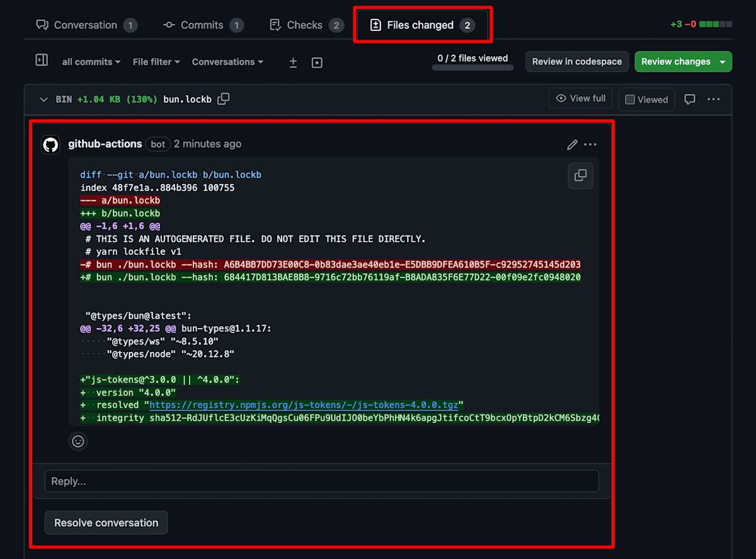Click the file comment speech bubble icon
Viewport: 756px width, 559px height.
pos(690,99)
